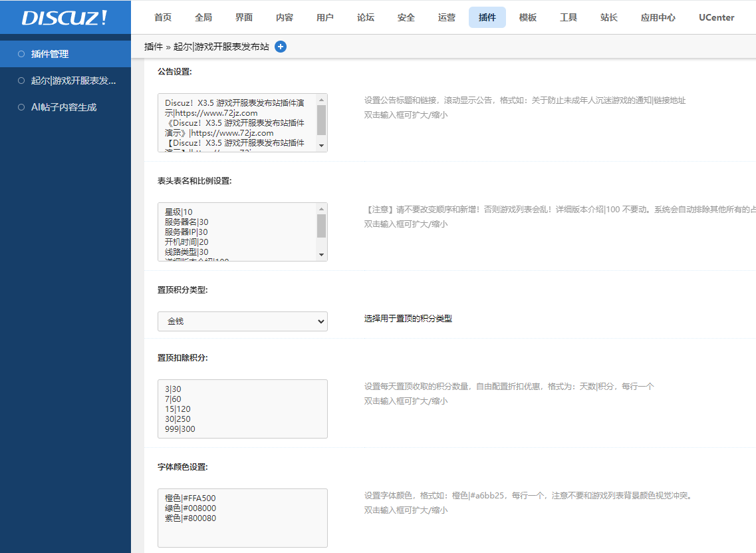Click the up arrow of 公告设置 scrollbar
Viewport: 756px width, 553px height.
click(x=322, y=100)
